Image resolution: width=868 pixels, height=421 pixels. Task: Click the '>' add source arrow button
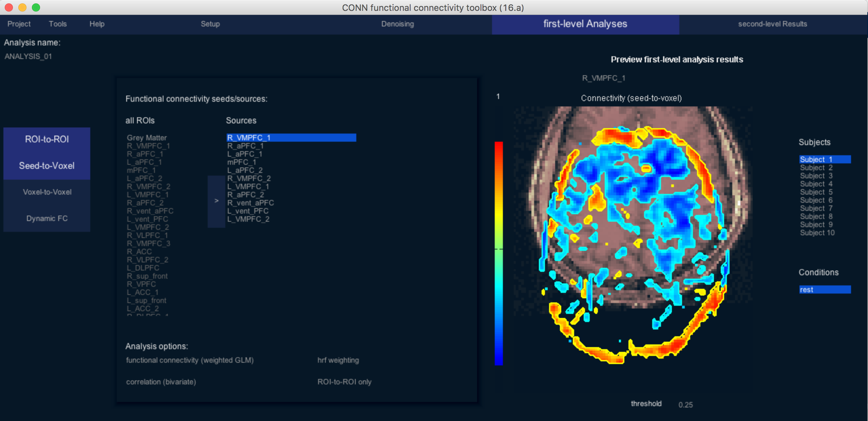[x=216, y=201]
